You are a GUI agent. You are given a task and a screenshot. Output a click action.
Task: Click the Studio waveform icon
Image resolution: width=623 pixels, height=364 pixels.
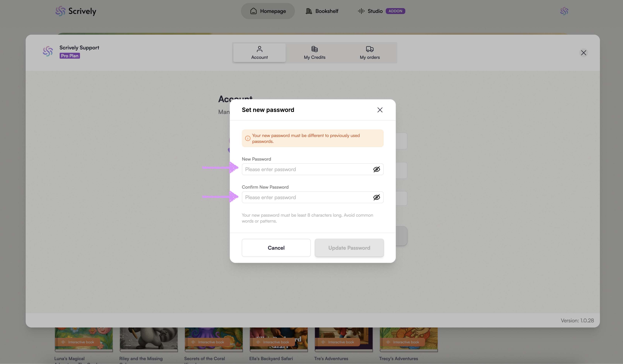(x=361, y=11)
